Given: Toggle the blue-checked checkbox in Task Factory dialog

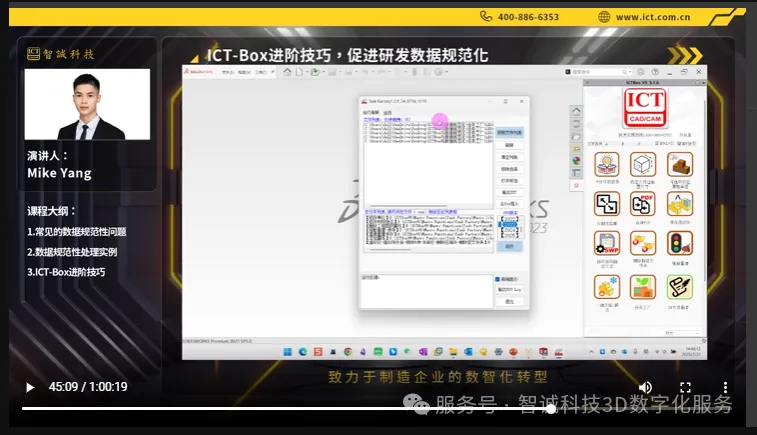Looking at the screenshot, I should [497, 279].
